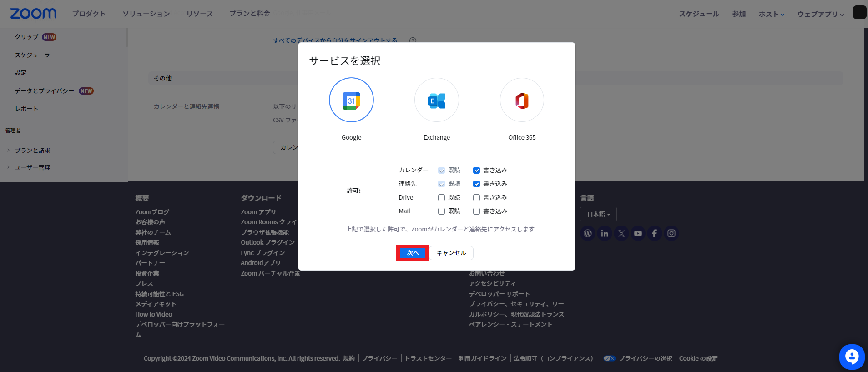Uncheck the カレンダー 書き込み checkbox
868x372 pixels.
pos(476,170)
